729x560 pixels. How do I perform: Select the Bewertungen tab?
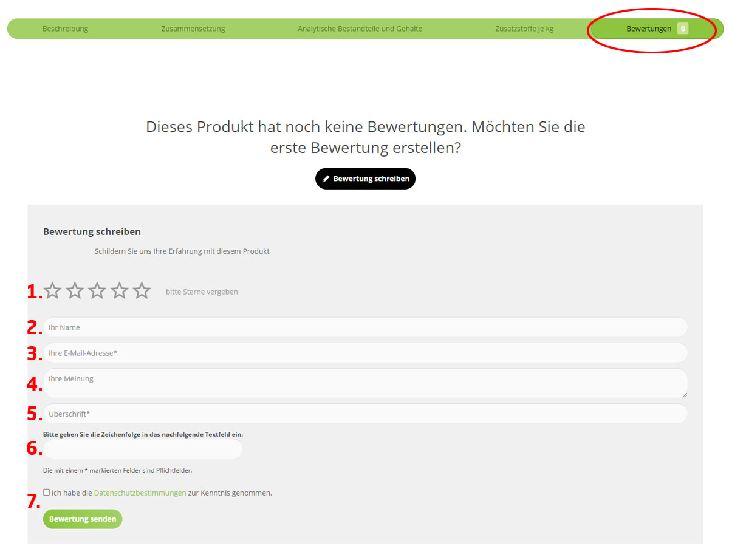click(657, 29)
